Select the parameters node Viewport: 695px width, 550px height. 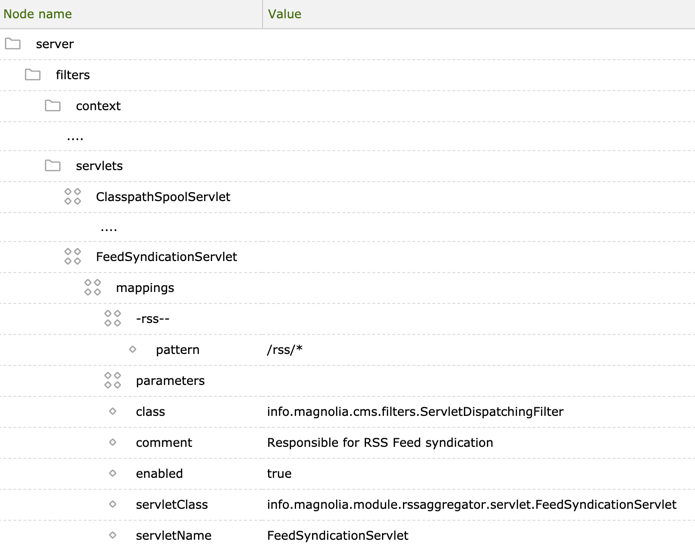click(x=170, y=382)
